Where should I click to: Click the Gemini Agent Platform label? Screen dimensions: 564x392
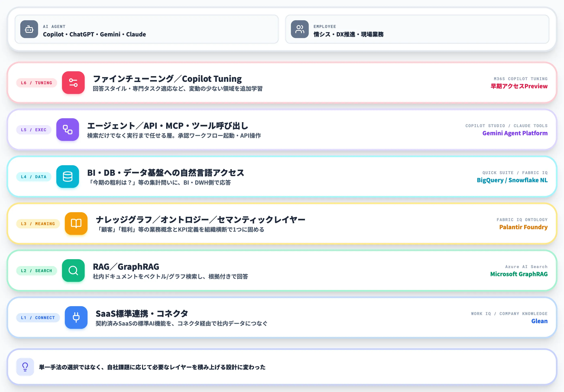click(x=515, y=133)
